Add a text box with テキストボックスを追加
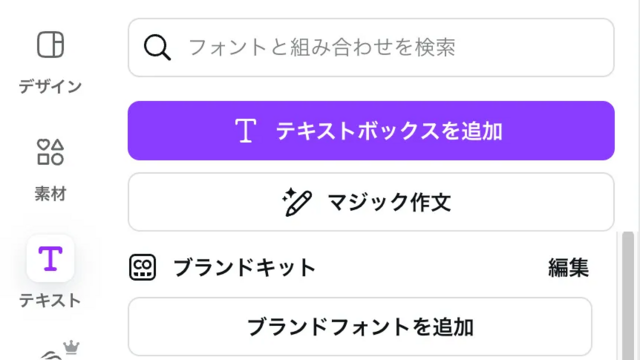This screenshot has width=640, height=360. click(x=371, y=131)
